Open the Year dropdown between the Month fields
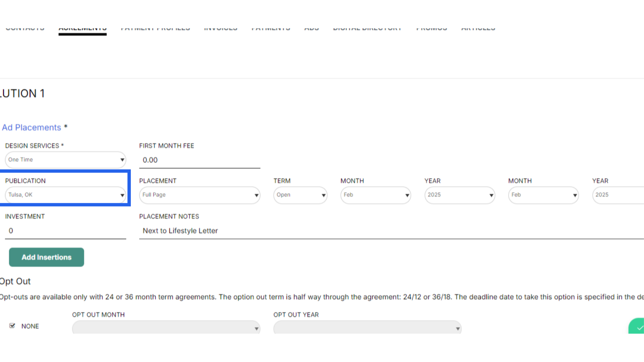This screenshot has width=644, height=362. point(460,195)
